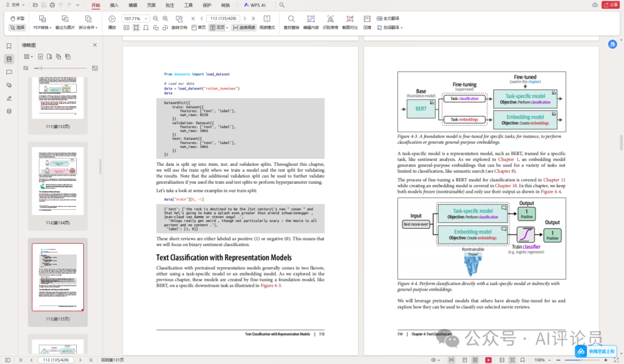Select the 手型 hand tool
The height and width of the screenshot is (364, 624).
coord(17,18)
